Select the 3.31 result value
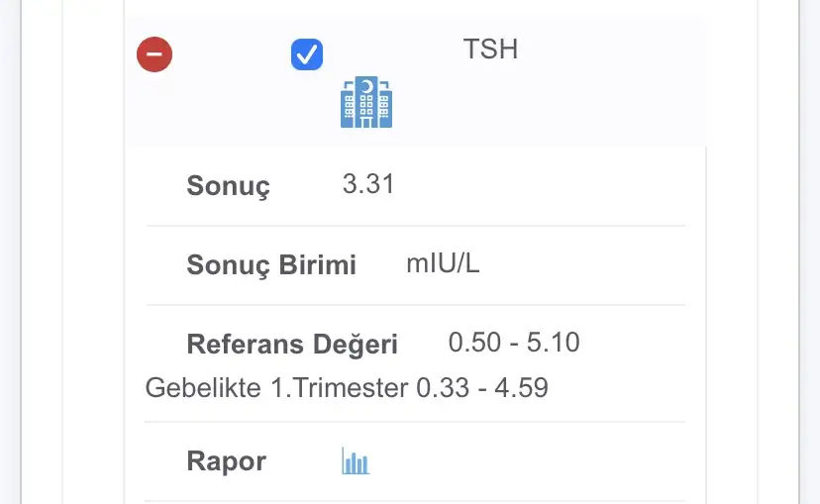Screen dimensions: 820x504 coord(368,184)
